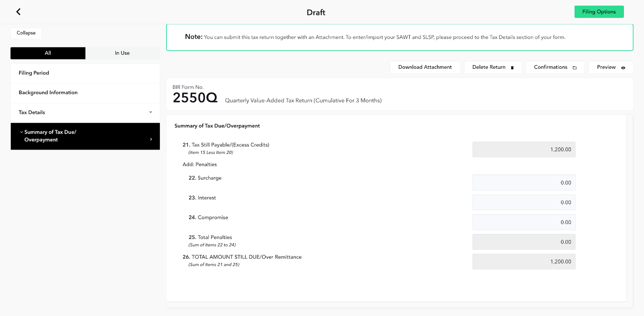Open the Filing Period section
The width and height of the screenshot is (644, 316).
pos(85,73)
